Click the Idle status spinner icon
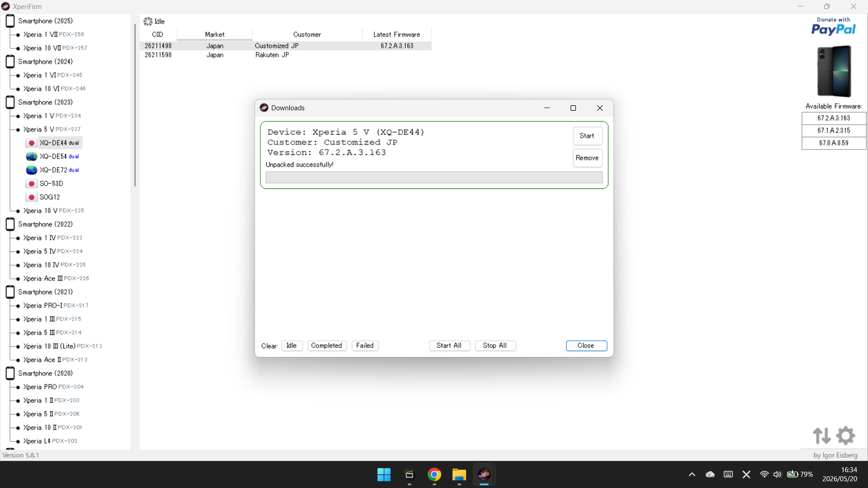Image resolution: width=868 pixels, height=488 pixels. [148, 21]
